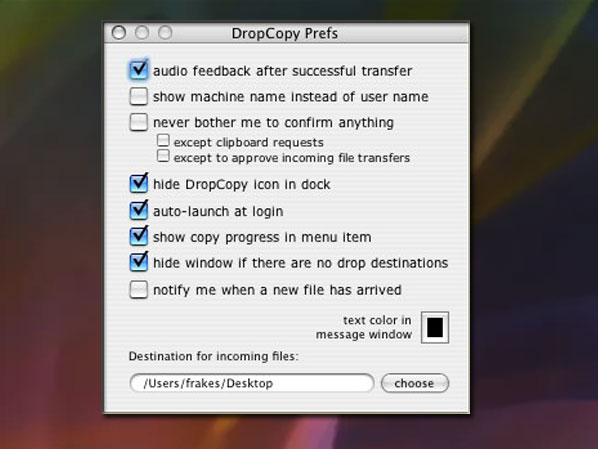
Task: Uncheck show copy progress in menu item
Action: (138, 236)
